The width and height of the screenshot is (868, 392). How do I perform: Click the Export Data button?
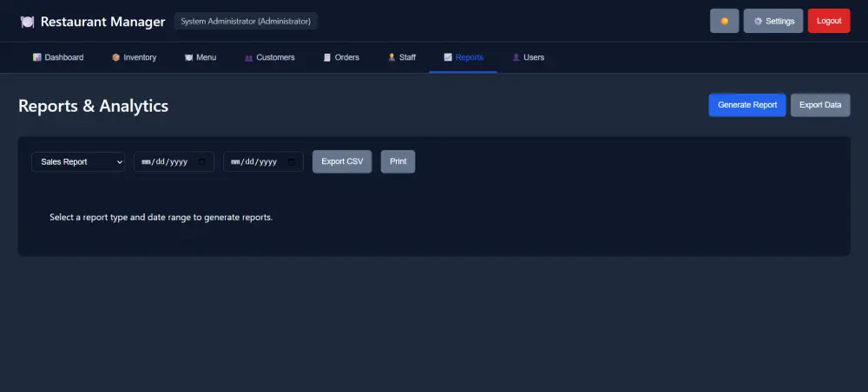(x=820, y=105)
